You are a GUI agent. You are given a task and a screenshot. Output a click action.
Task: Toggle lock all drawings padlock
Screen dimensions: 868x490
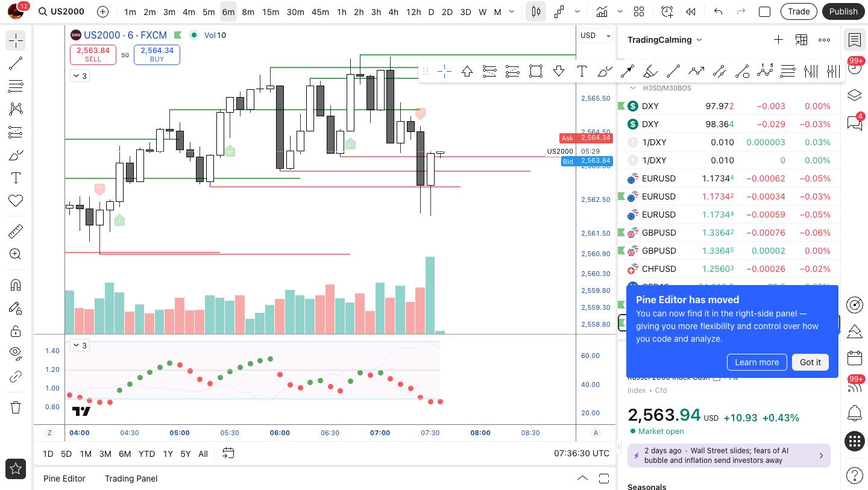(x=16, y=331)
